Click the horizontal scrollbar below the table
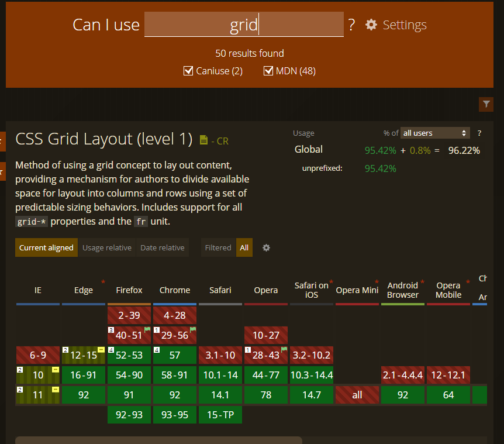The width and height of the screenshot is (504, 444). point(159,440)
